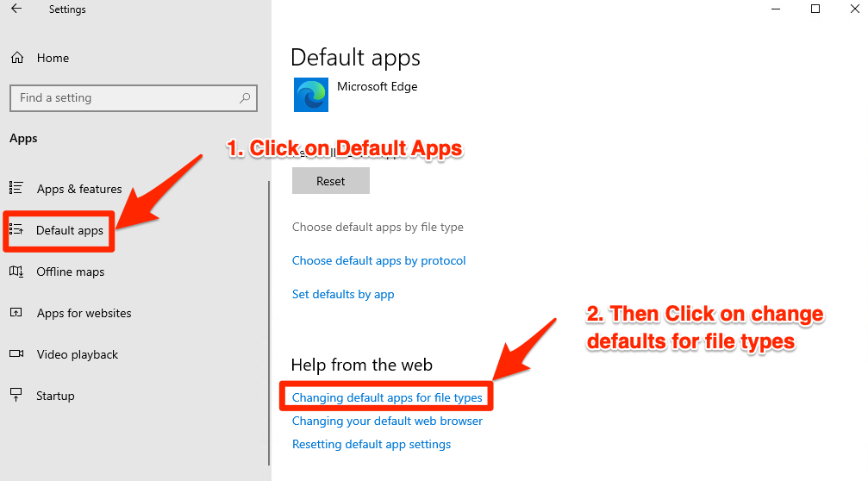Open Changing your default web browser link
This screenshot has height=481, width=868.
pyautogui.click(x=387, y=421)
